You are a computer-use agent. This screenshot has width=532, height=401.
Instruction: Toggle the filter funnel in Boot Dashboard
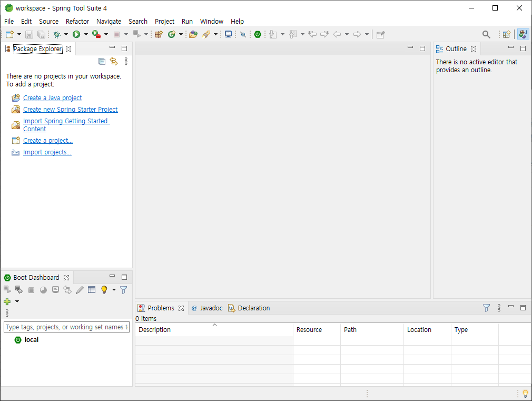point(123,290)
